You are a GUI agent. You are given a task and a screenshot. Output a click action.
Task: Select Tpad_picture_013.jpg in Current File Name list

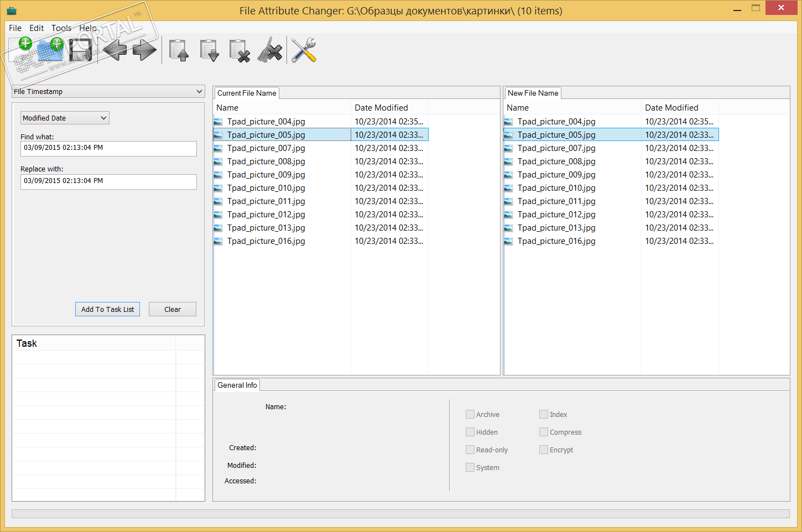pyautogui.click(x=321, y=228)
